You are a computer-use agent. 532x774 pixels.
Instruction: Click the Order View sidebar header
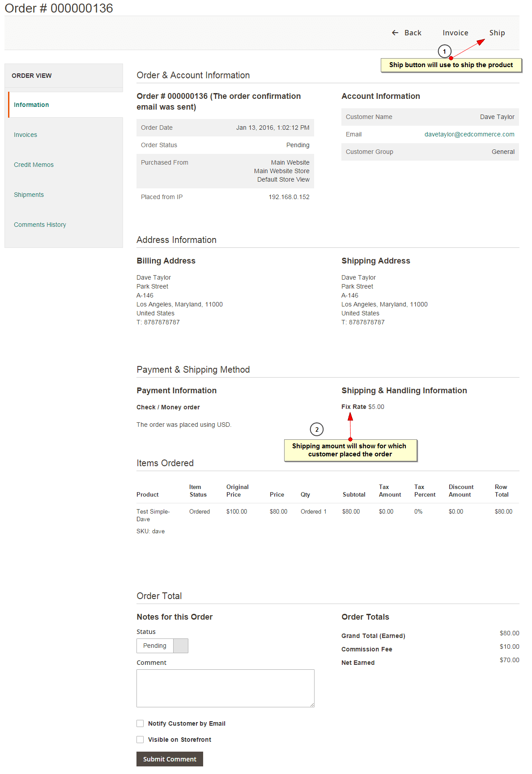tap(32, 76)
